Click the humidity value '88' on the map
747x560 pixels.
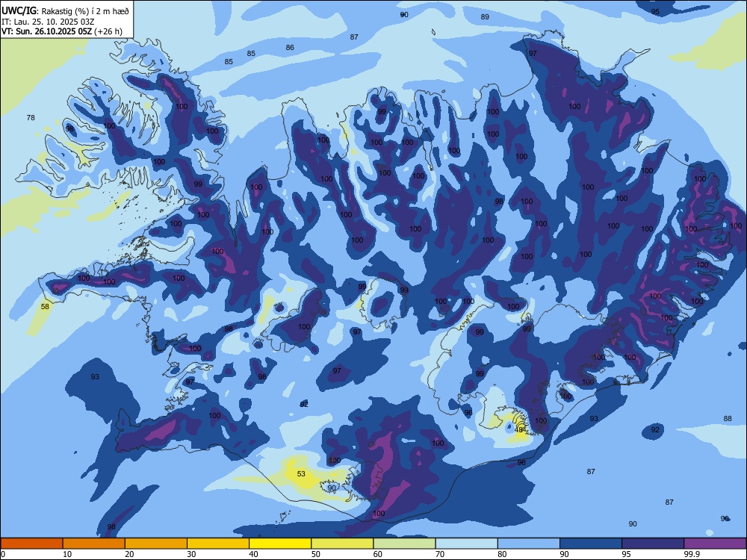click(x=728, y=419)
